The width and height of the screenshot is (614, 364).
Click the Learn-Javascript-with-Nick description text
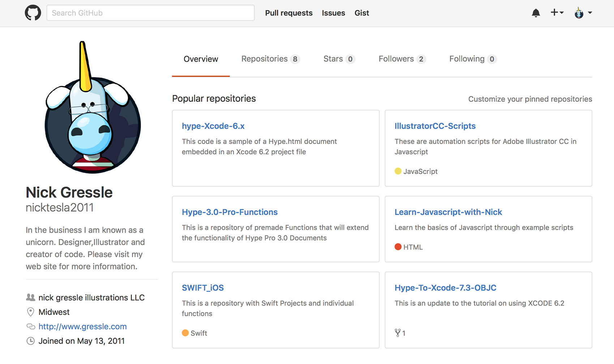point(484,227)
